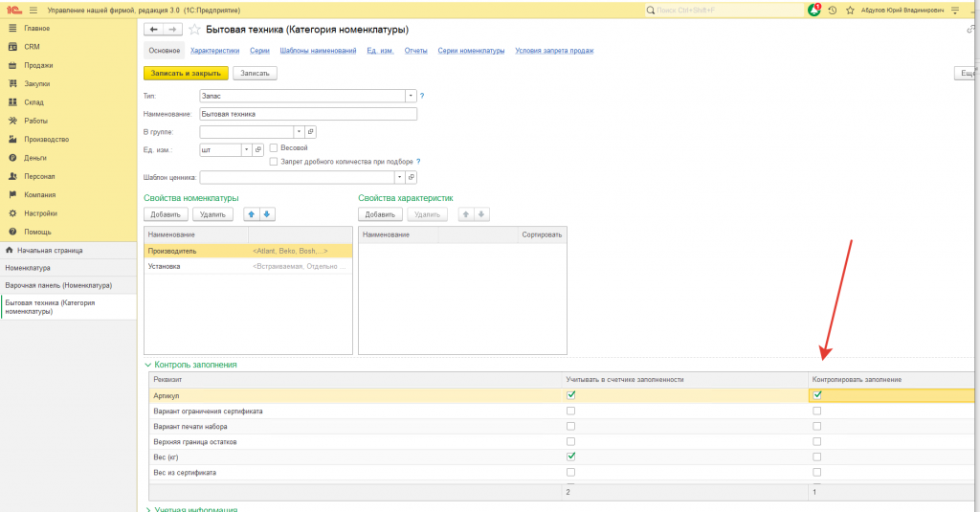Select the Установка property row

(x=248, y=266)
